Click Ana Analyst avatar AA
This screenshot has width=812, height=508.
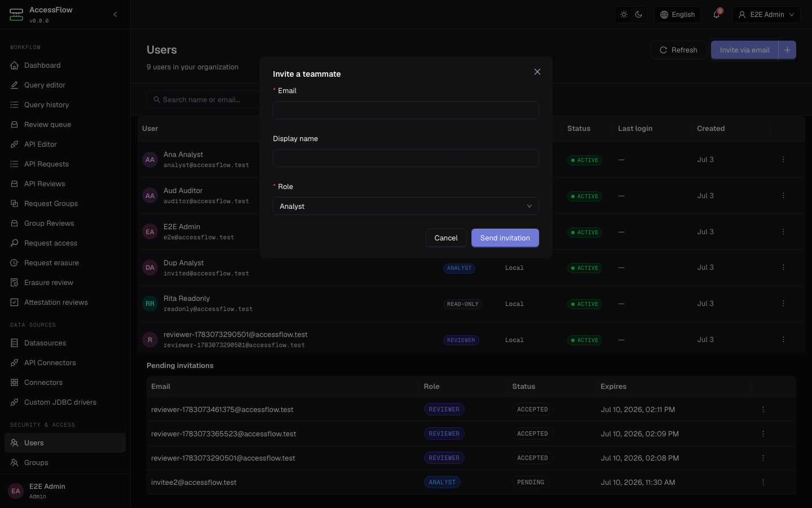coord(150,160)
